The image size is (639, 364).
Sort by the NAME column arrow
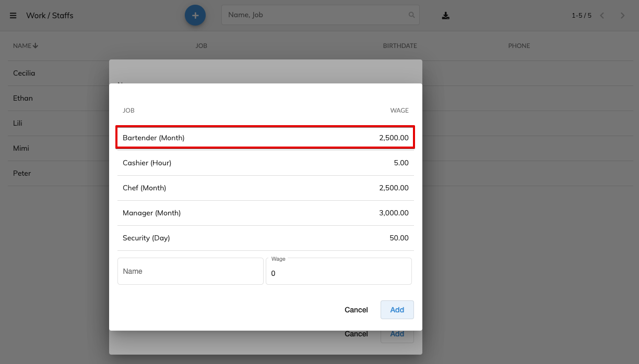(35, 46)
